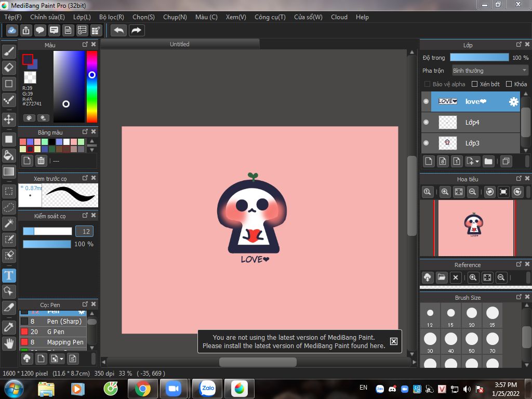Screen dimensions: 532x399
Task: Select the Move tool
Action: (x=9, y=119)
